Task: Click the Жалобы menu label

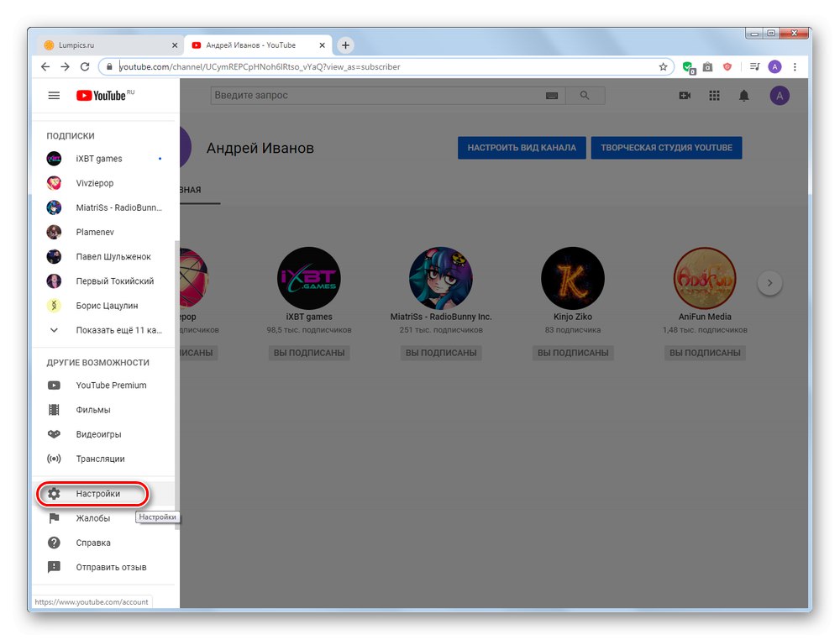Action: click(93, 518)
